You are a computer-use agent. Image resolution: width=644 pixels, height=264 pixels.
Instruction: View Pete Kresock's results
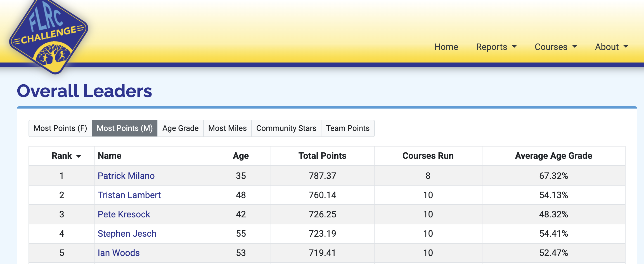(124, 214)
